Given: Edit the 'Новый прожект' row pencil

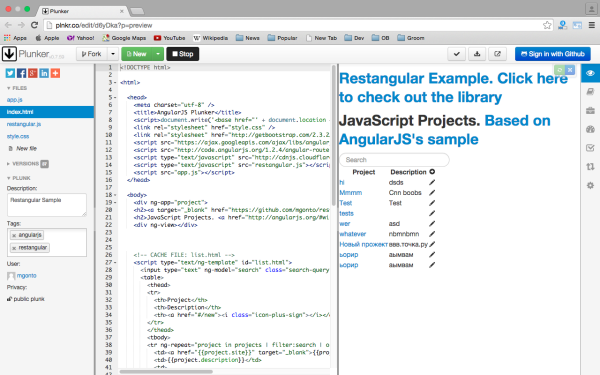Looking at the screenshot, I should 432,244.
